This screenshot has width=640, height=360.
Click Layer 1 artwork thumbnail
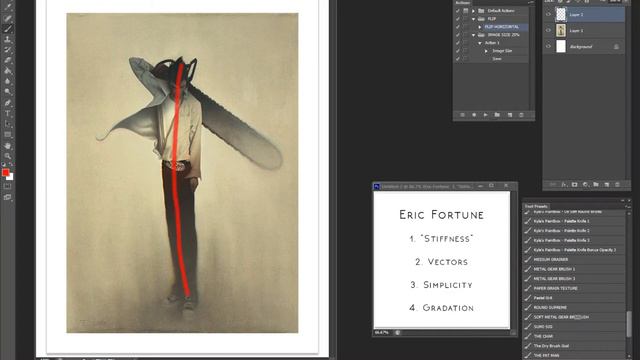pos(561,31)
